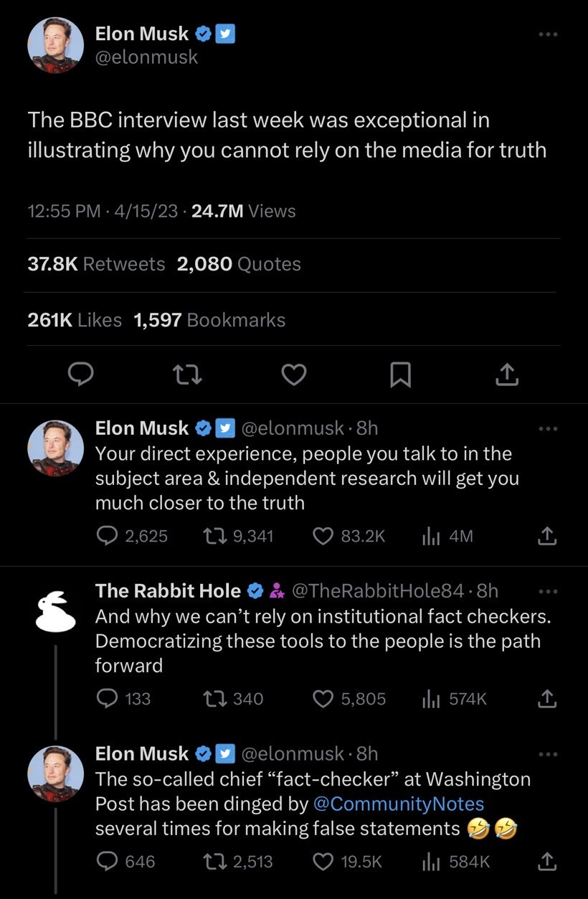This screenshot has width=588, height=899.
Task: Open The Rabbit Hole profile avatar
Action: coord(56,611)
